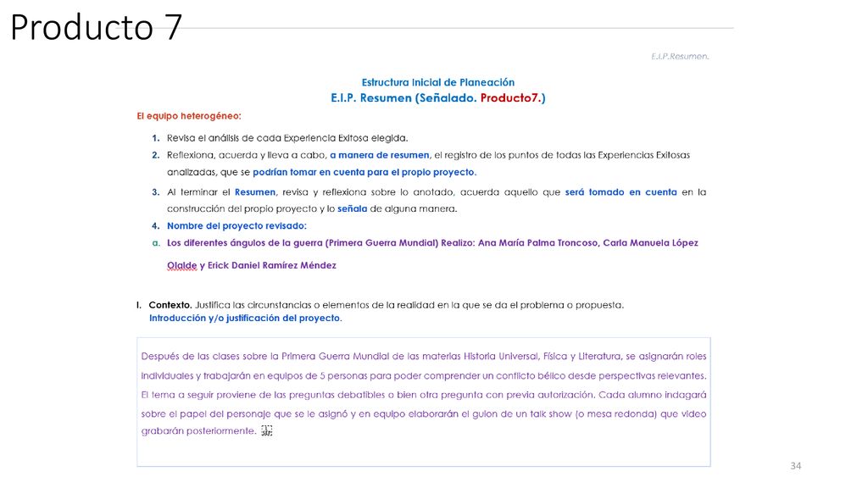Viewport: 868px width, 488px height.
Task: Click the 'E.I.P. Resumen (Señalado.' heading
Action: [x=403, y=98]
